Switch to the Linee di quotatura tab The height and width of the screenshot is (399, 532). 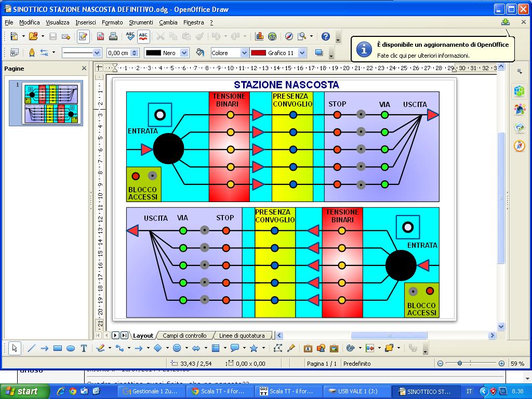[242, 336]
